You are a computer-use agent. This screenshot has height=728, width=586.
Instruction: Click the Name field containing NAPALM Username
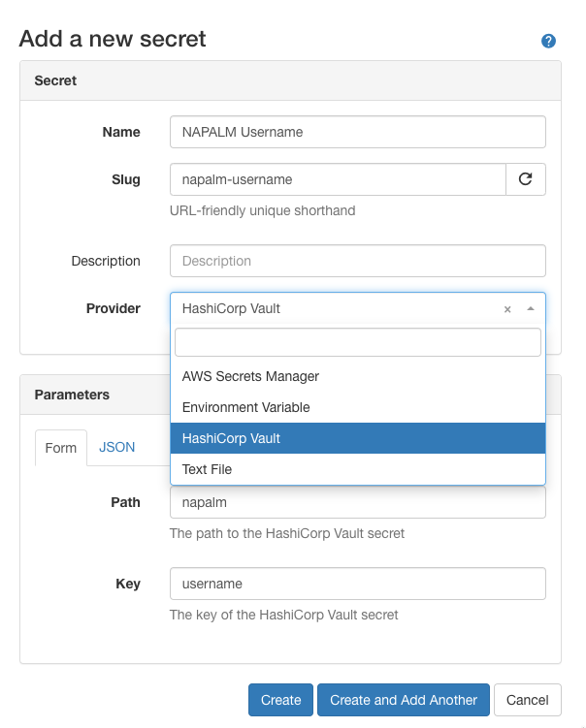(358, 132)
